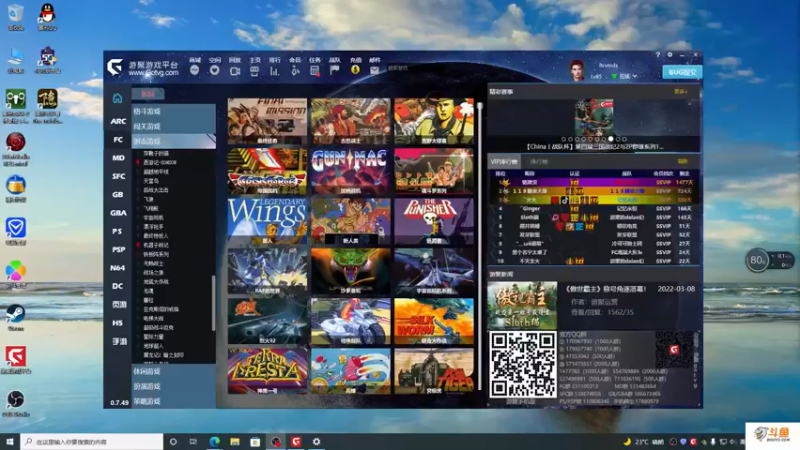Open the 空间 heart icon
The height and width of the screenshot is (450, 800).
[214, 70]
